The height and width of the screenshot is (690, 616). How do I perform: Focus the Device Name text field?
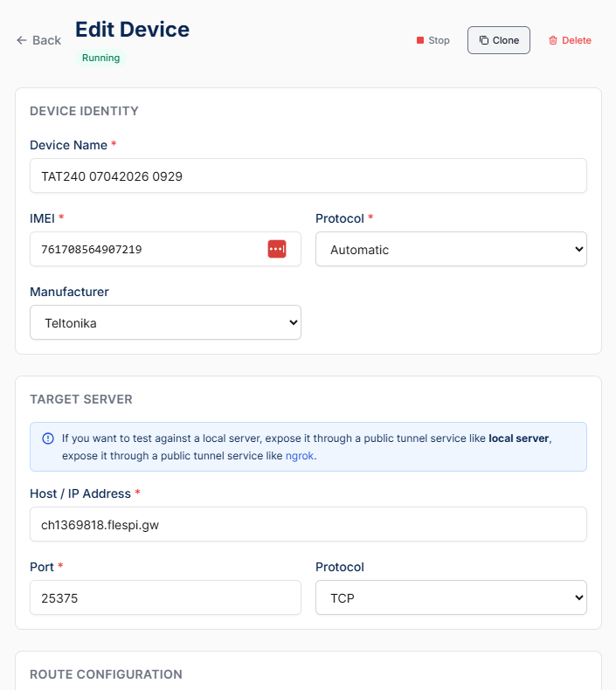click(x=308, y=176)
